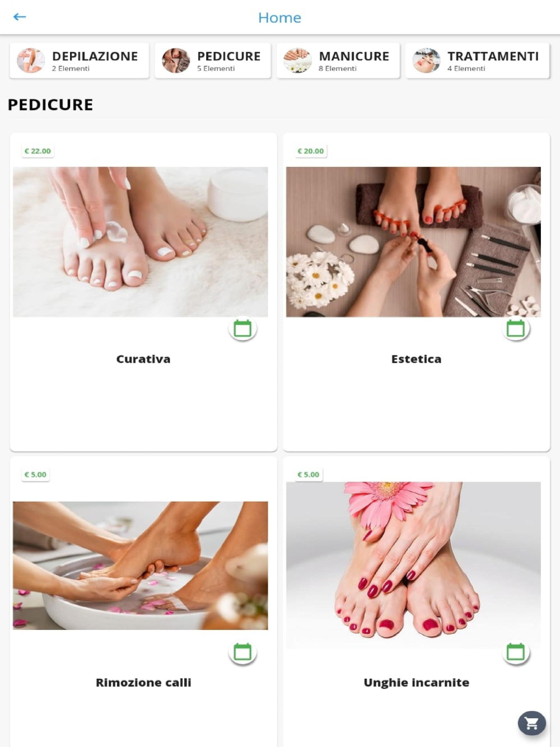Click the Curativa service title
The image size is (560, 747).
pyautogui.click(x=143, y=359)
